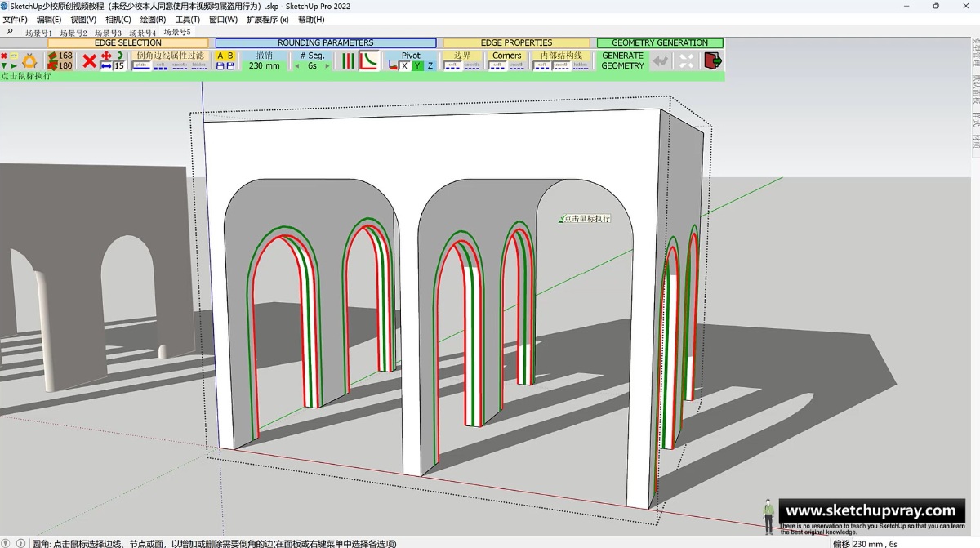
Task: Open the 编辑(E) menu
Action: [49, 19]
